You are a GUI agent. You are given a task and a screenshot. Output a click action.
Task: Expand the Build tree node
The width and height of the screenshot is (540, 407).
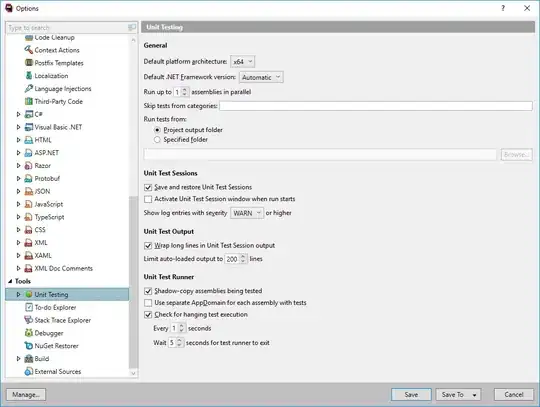[x=19, y=358]
